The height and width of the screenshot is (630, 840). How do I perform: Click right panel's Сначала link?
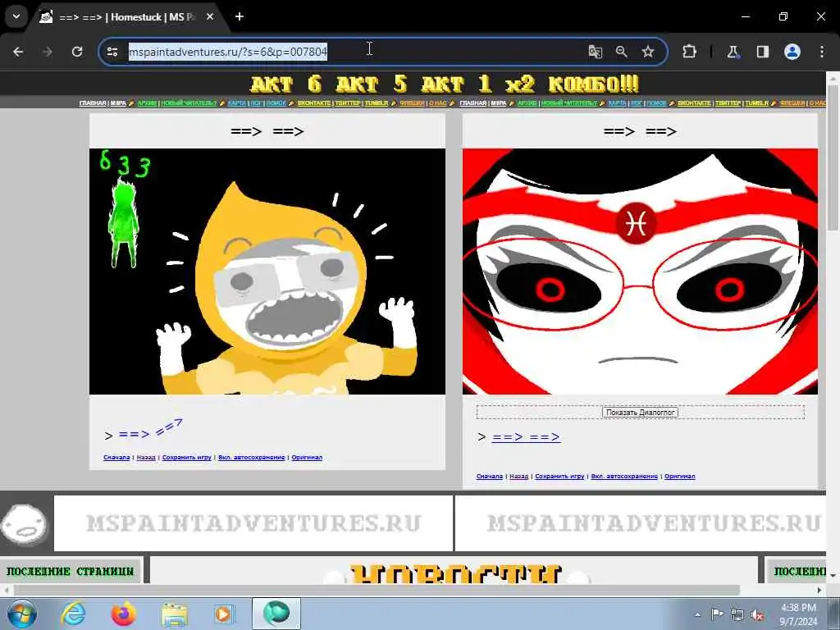coord(490,477)
